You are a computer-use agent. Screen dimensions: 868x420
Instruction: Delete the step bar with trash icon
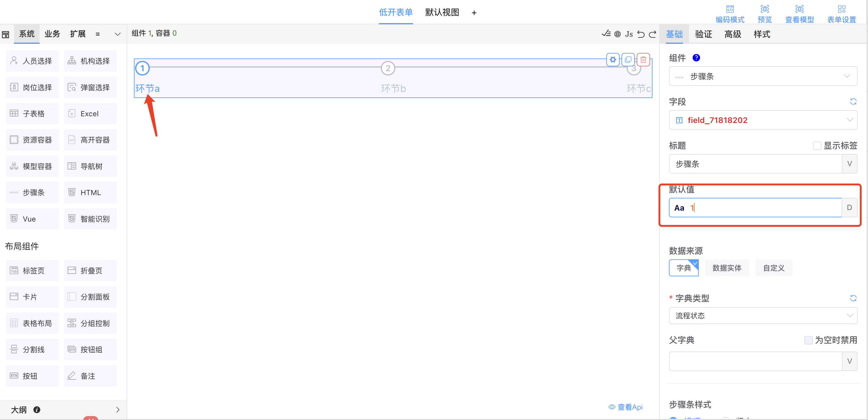click(643, 60)
